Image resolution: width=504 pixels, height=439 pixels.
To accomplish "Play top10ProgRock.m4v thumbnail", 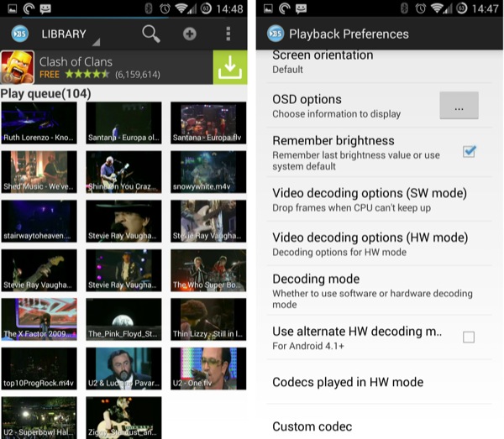I will (x=39, y=368).
